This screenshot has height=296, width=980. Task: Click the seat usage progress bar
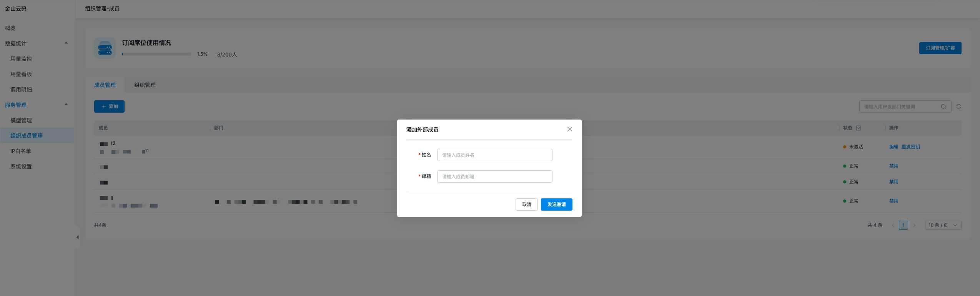[156, 54]
